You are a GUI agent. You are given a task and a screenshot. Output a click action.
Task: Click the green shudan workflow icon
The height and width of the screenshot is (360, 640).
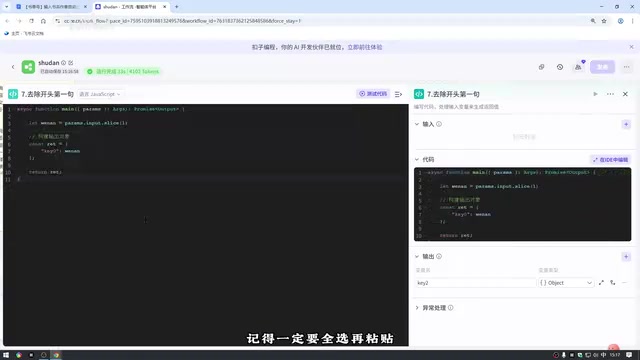[x=28, y=67]
